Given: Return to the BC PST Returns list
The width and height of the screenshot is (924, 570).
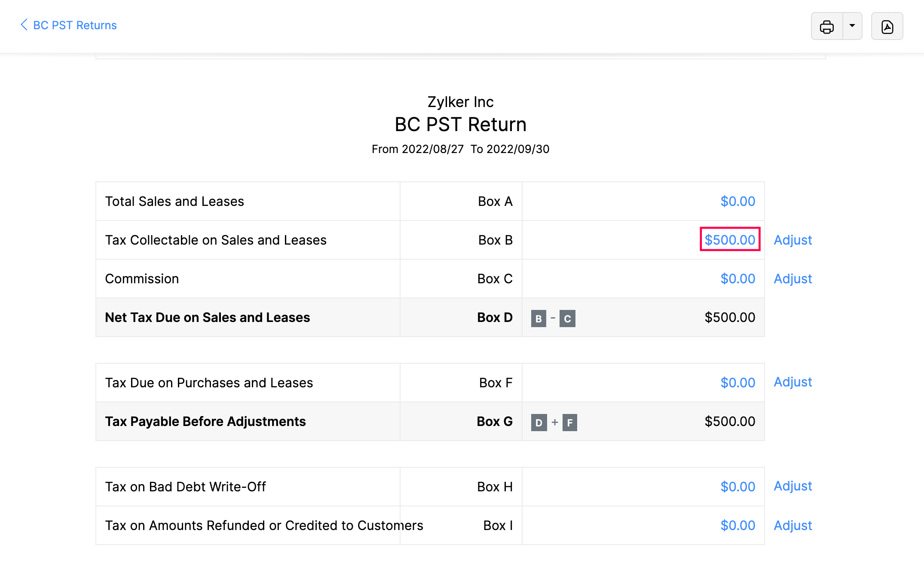Looking at the screenshot, I should 74,25.
